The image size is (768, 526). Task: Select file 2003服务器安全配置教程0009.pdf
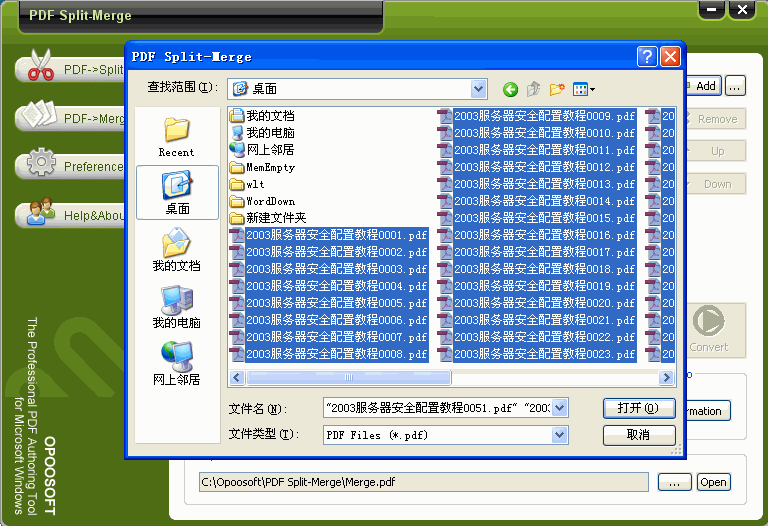(x=537, y=116)
